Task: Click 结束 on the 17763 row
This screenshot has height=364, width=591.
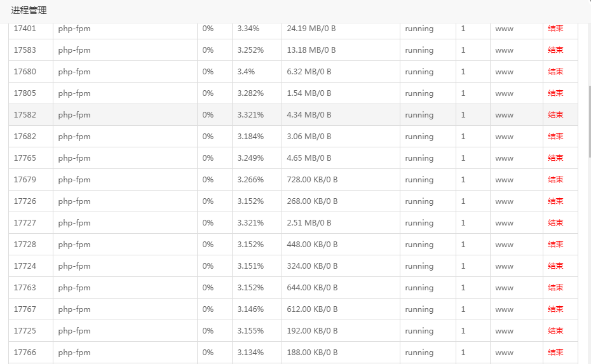Action: pyautogui.click(x=555, y=288)
